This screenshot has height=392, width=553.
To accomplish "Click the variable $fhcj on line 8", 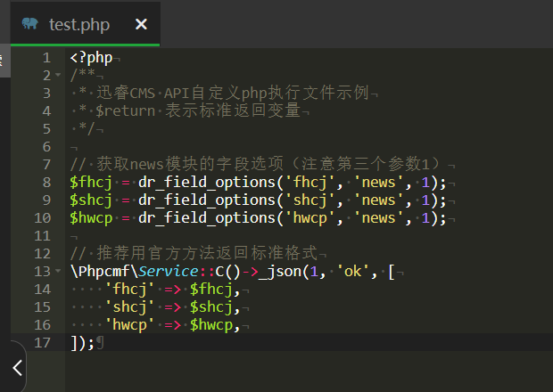I will pos(91,183).
